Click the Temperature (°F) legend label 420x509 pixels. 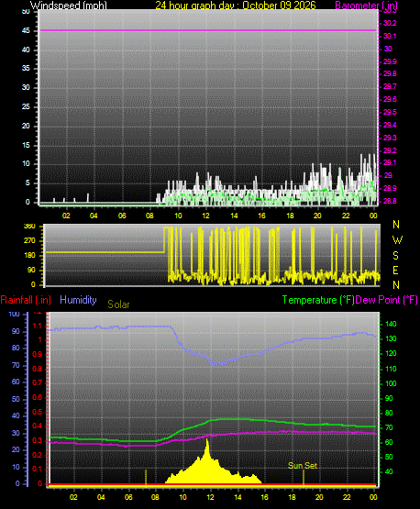[x=318, y=300]
